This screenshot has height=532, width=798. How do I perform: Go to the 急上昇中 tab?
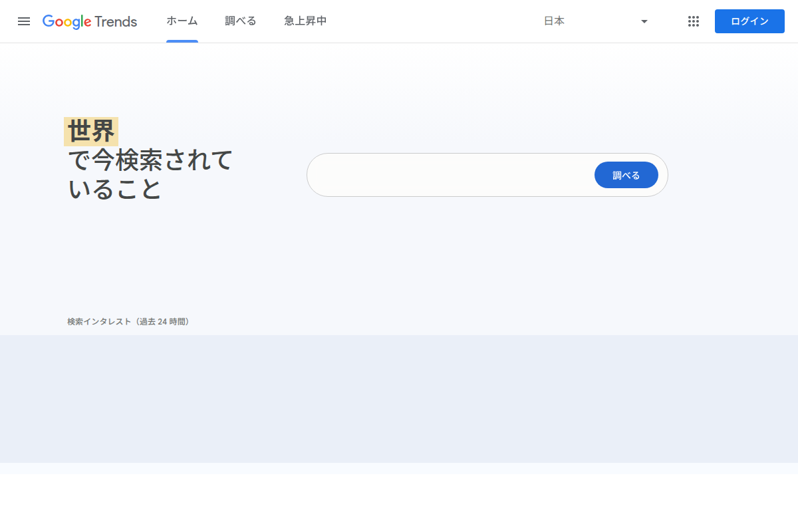(305, 21)
